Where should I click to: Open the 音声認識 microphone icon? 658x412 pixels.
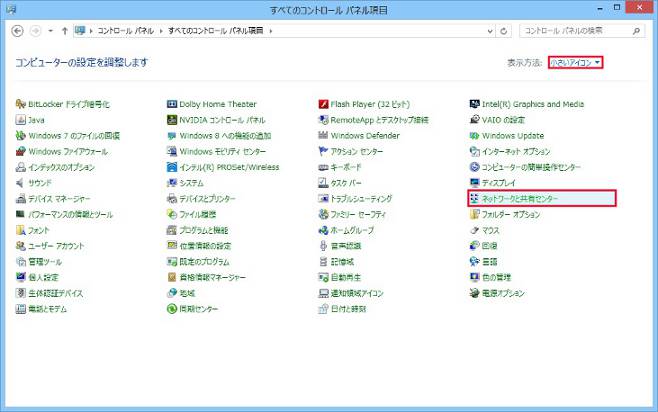(x=323, y=246)
